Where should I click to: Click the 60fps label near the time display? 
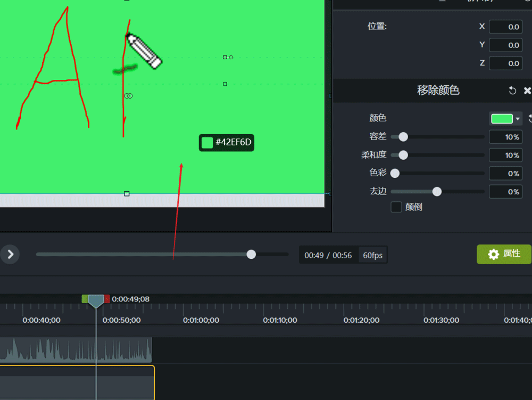[373, 255]
